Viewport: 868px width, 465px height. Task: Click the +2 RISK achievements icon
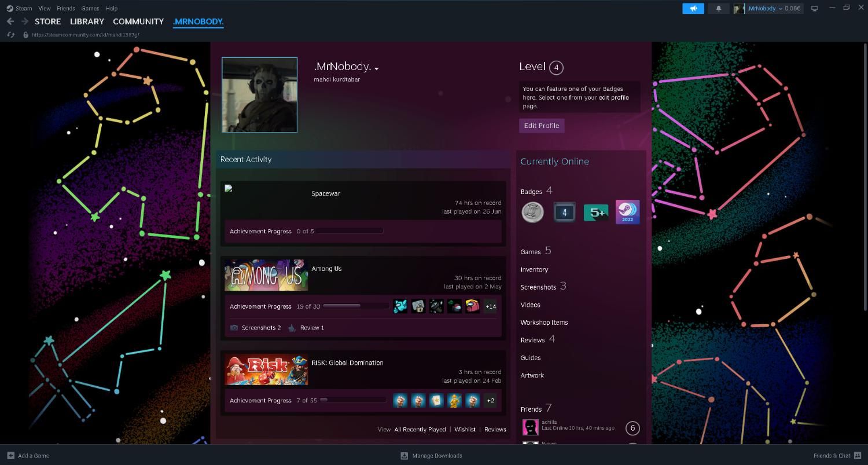point(491,400)
